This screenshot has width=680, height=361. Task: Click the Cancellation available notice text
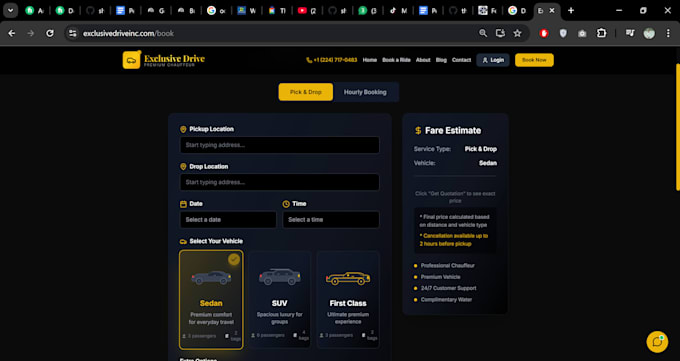point(454,240)
